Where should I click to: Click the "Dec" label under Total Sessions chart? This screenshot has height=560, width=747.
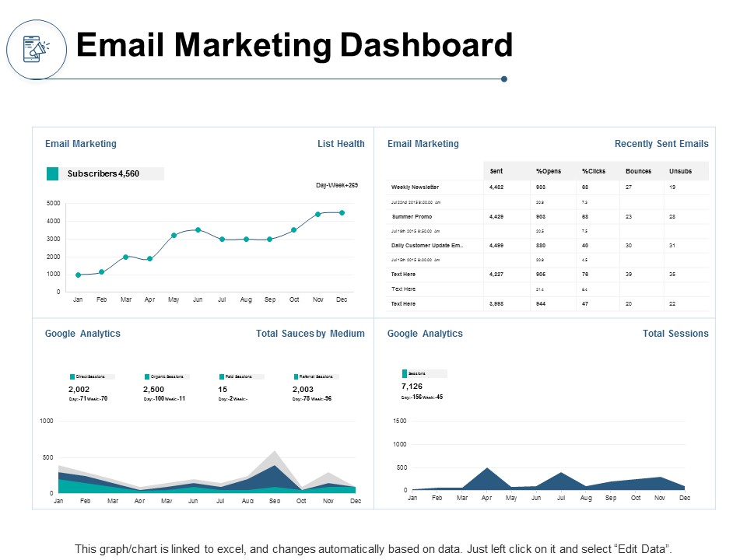685,498
